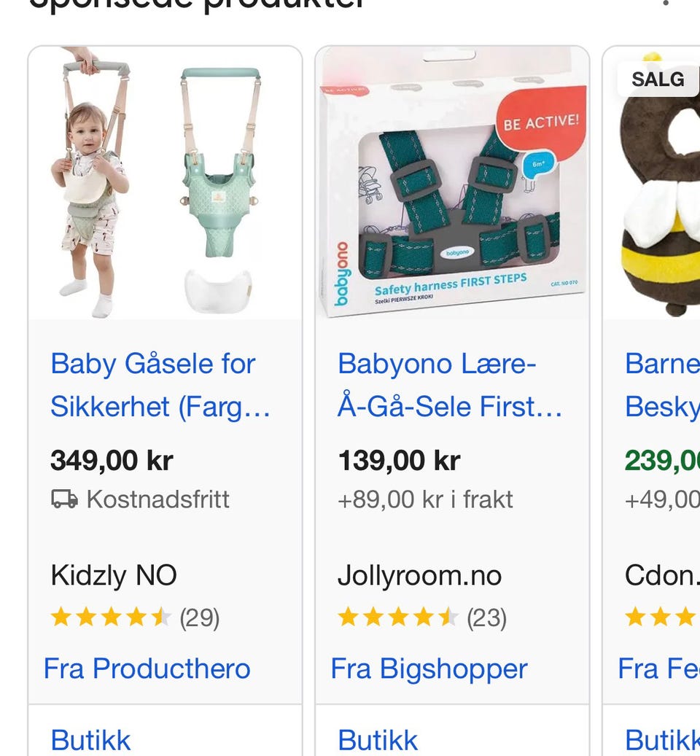Click the +89,00 kr i frakt shipping text

pyautogui.click(x=425, y=499)
